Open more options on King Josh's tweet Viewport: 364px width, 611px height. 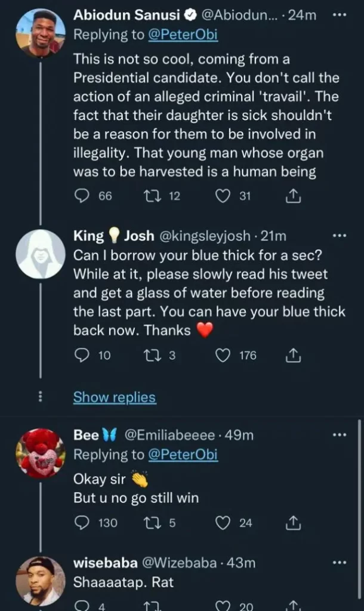338,236
